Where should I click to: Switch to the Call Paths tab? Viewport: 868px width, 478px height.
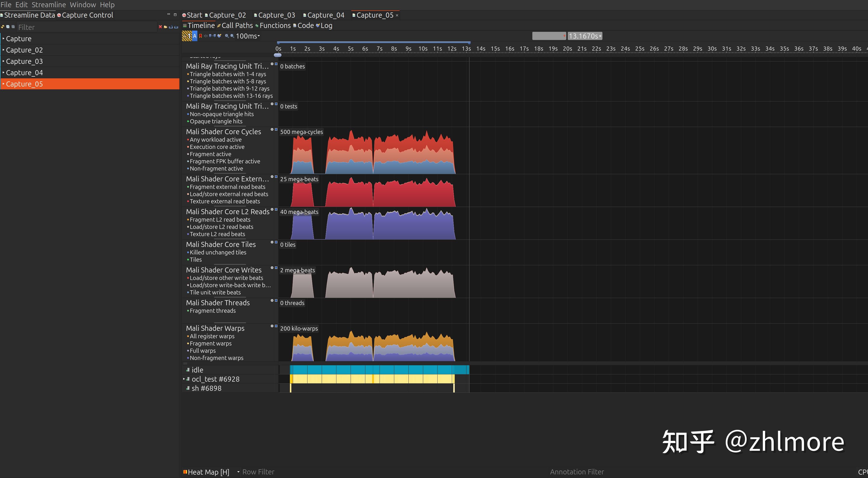(235, 26)
